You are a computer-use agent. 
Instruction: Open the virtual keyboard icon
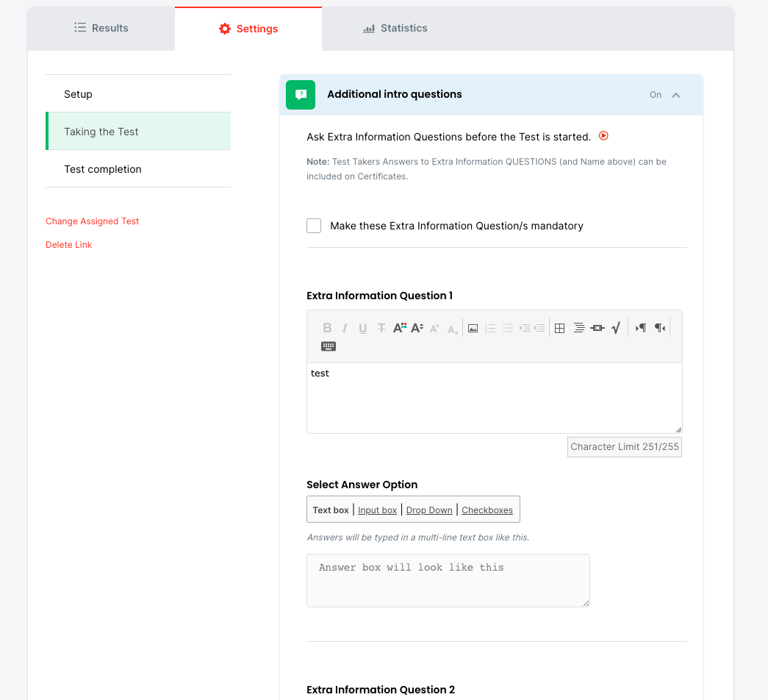(329, 346)
